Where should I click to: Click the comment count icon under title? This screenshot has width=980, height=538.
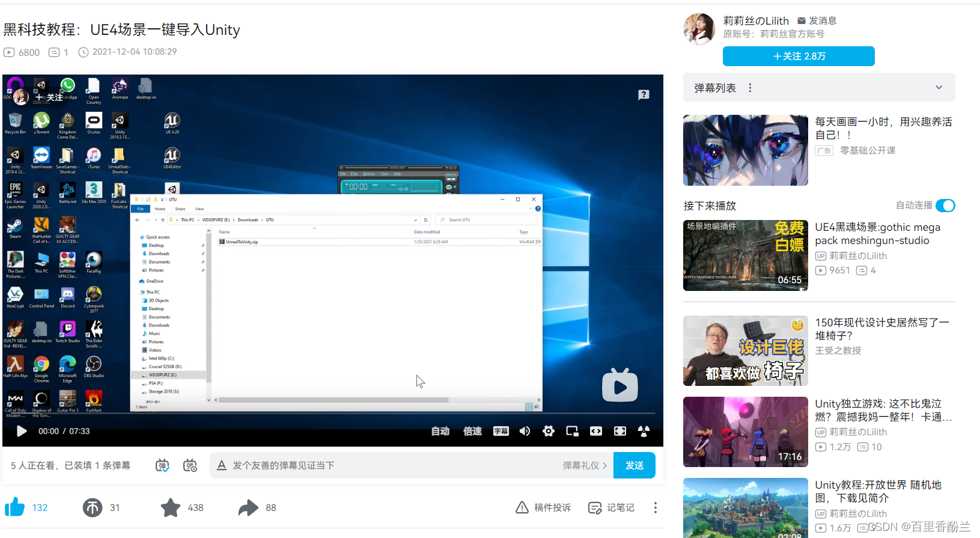point(54,52)
